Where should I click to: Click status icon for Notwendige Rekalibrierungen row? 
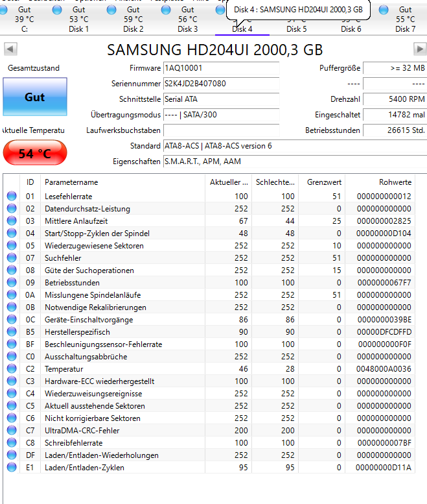tap(12, 307)
